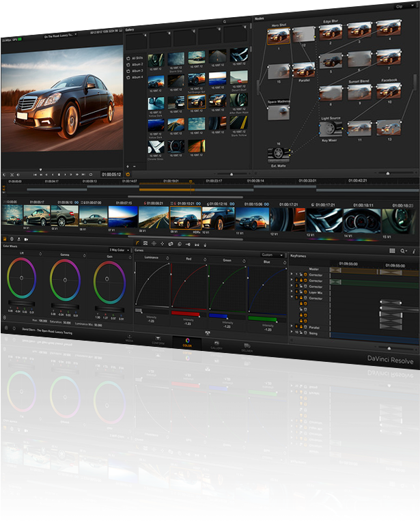
Task: Select the Ext. Matte node
Action: [278, 153]
